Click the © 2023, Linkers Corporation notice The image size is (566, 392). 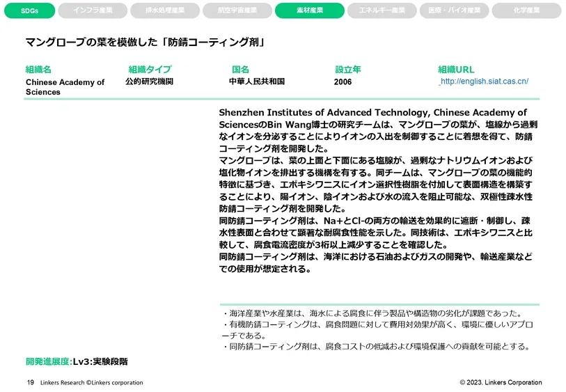501,382
